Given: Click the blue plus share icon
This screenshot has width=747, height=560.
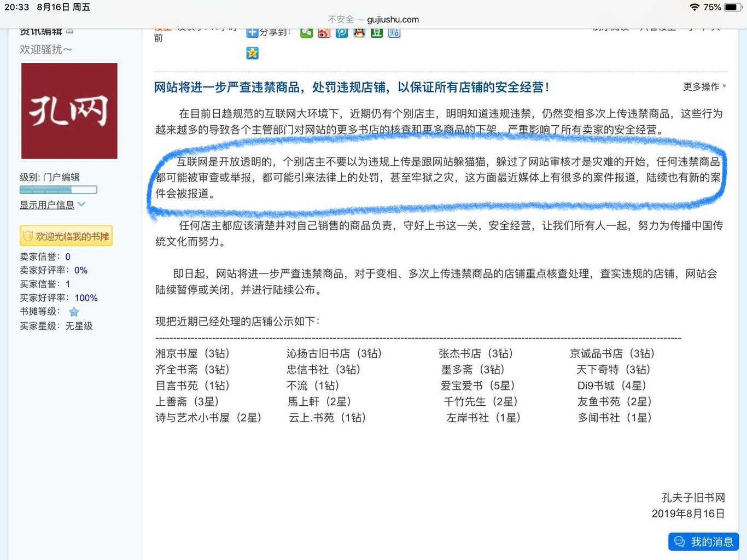Looking at the screenshot, I should pos(252,33).
